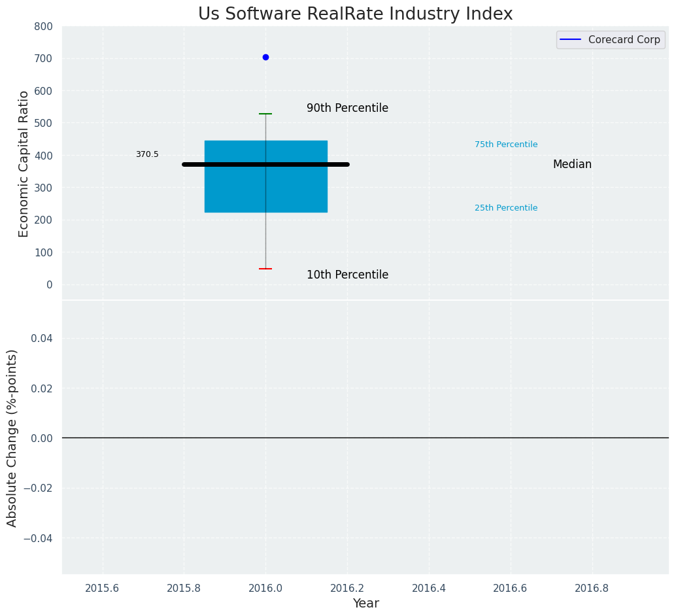
Task: Click the 370.5 median value label
Action: click(147, 155)
